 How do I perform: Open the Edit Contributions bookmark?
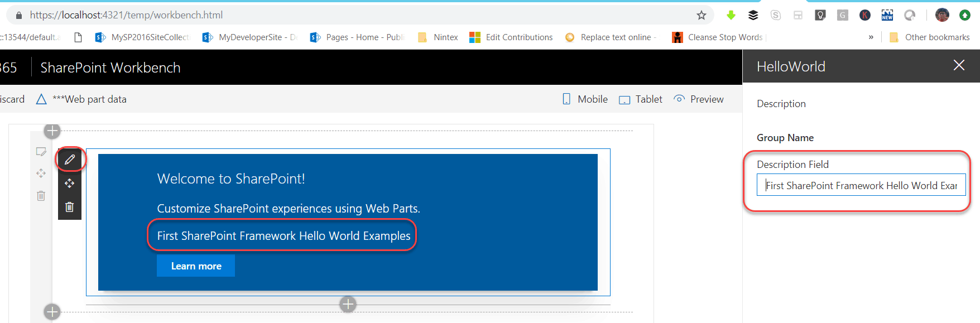click(511, 37)
